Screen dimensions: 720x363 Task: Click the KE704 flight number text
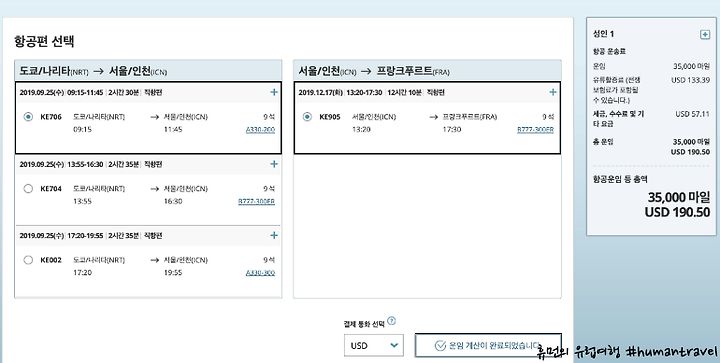click(x=51, y=189)
